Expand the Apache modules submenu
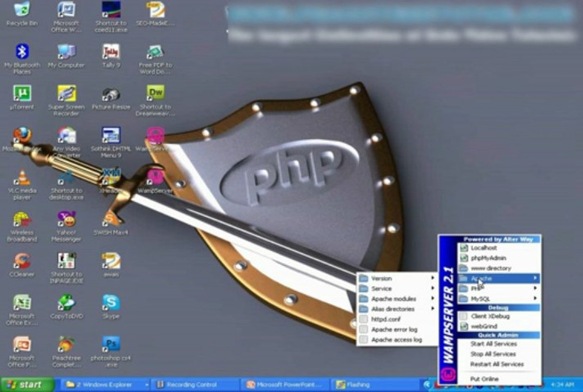This screenshot has height=392, width=583. click(x=397, y=299)
